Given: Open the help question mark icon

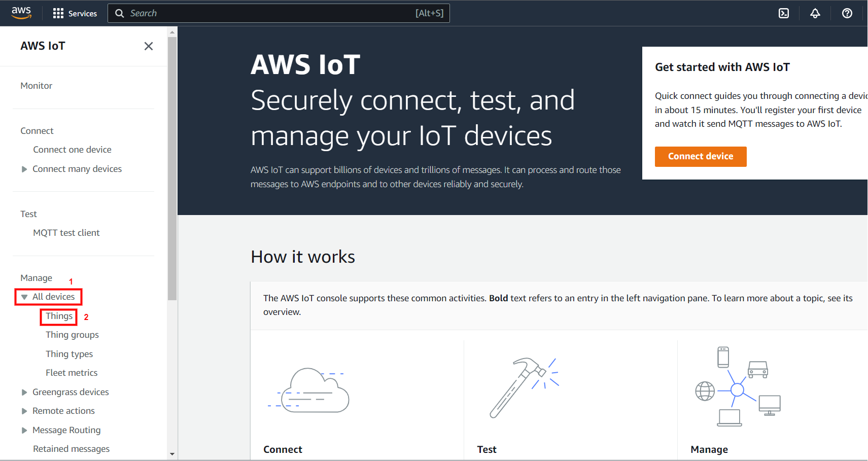Looking at the screenshot, I should click(847, 13).
